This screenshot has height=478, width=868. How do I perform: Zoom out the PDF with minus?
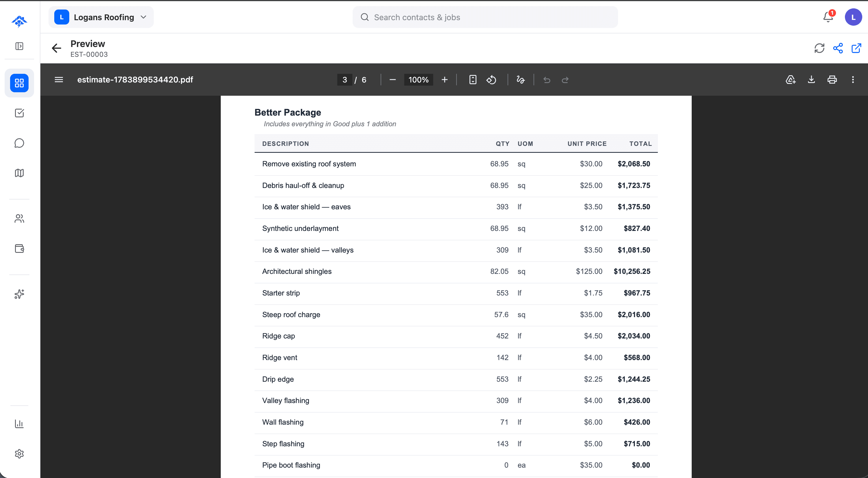pos(392,80)
